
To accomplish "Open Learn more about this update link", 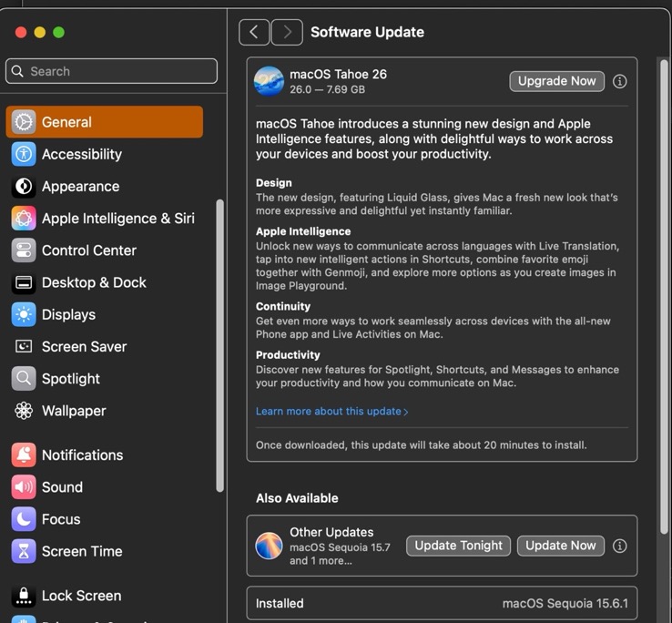I will 331,412.
